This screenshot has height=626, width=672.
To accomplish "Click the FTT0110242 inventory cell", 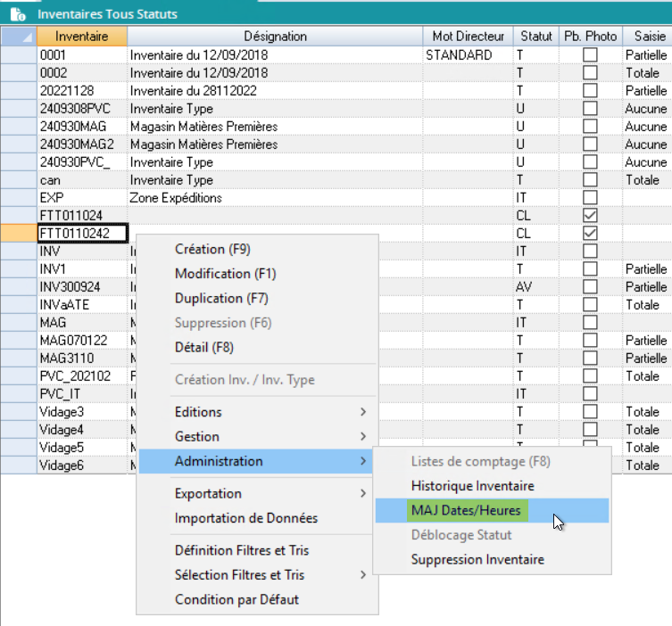I will [x=81, y=234].
